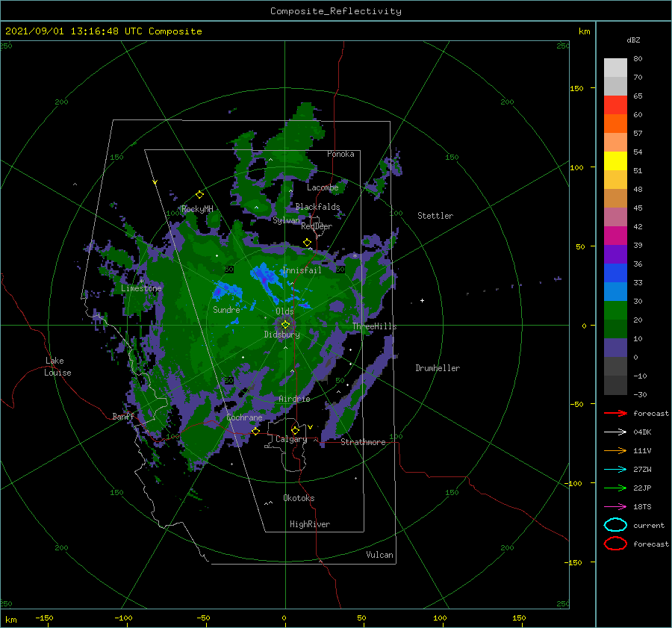Click the yellow radar site marker near Olds

pos(285,325)
